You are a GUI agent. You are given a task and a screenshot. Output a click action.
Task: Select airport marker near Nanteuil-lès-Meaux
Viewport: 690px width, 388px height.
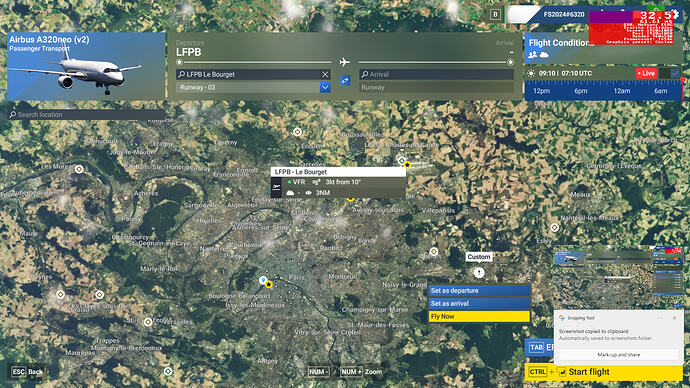point(554,227)
